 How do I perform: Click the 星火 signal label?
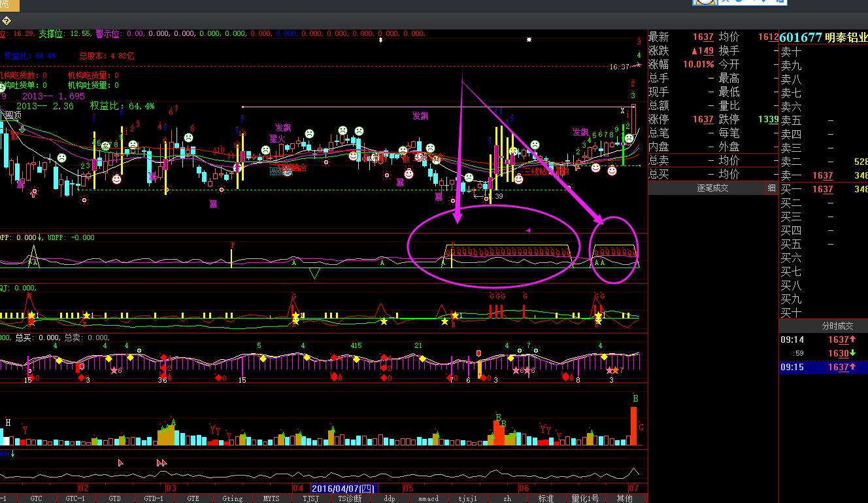277,139
